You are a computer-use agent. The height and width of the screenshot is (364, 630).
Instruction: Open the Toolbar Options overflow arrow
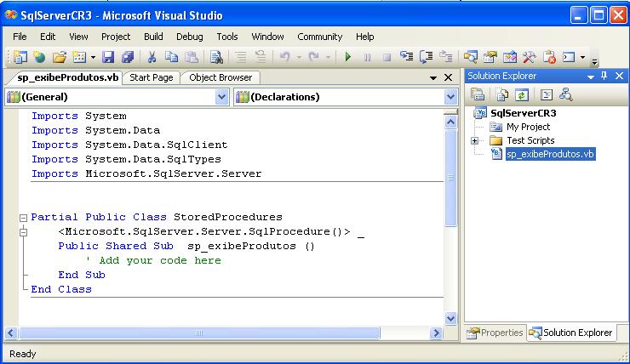point(595,61)
